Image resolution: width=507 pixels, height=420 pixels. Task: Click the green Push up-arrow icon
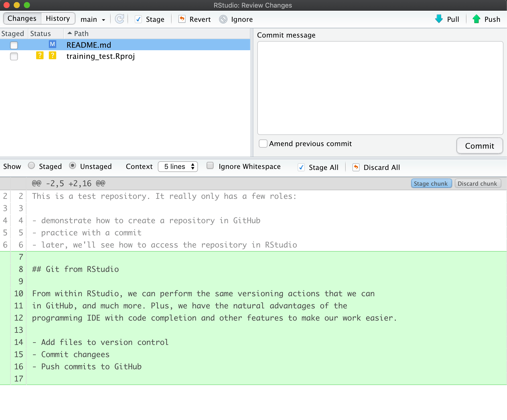(476, 19)
